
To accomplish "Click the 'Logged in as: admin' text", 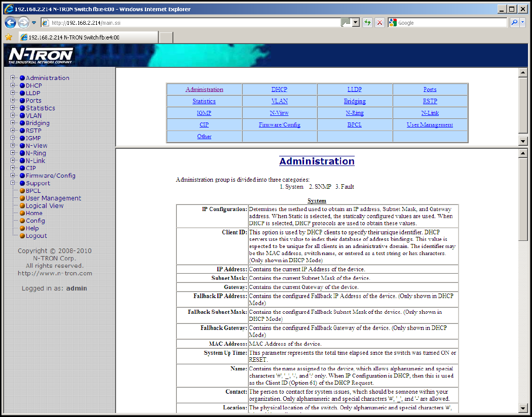I will pyautogui.click(x=54, y=288).
